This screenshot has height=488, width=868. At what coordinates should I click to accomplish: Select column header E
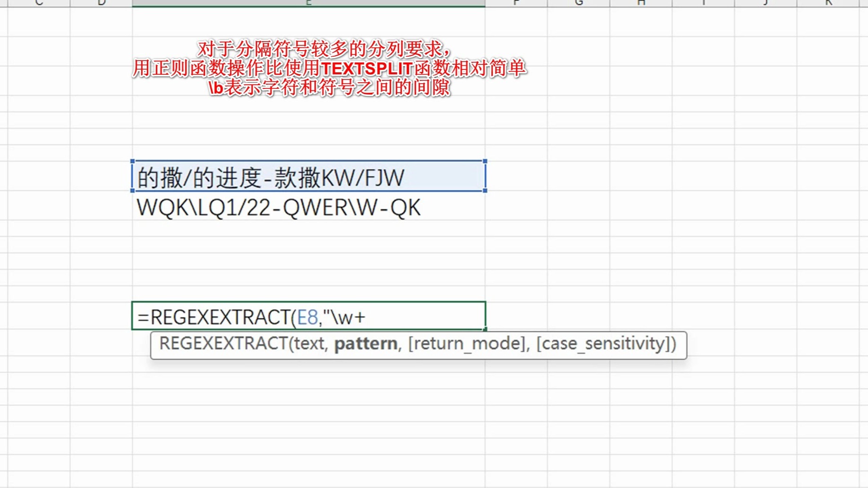[309, 4]
